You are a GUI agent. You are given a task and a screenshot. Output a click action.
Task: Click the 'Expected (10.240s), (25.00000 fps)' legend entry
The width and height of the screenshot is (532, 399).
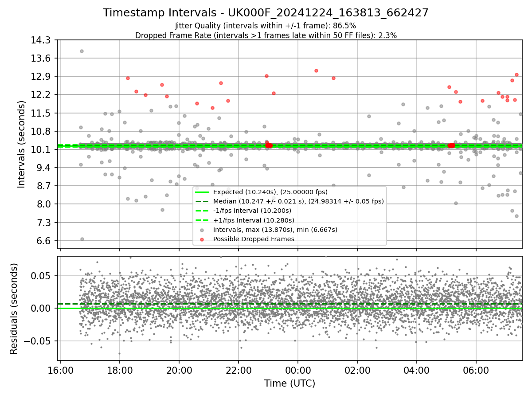point(270,192)
